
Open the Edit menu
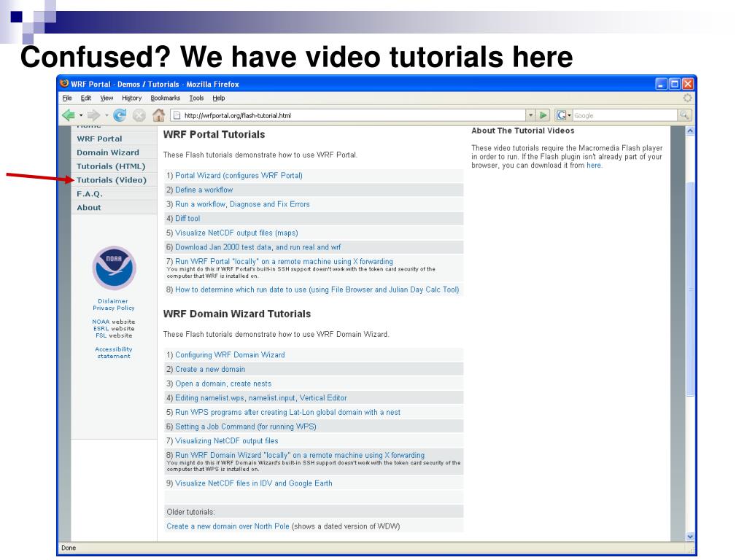[86, 98]
